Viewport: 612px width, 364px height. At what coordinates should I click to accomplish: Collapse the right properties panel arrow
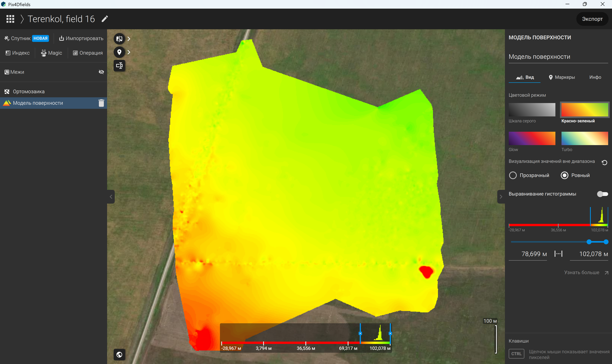coord(501,197)
